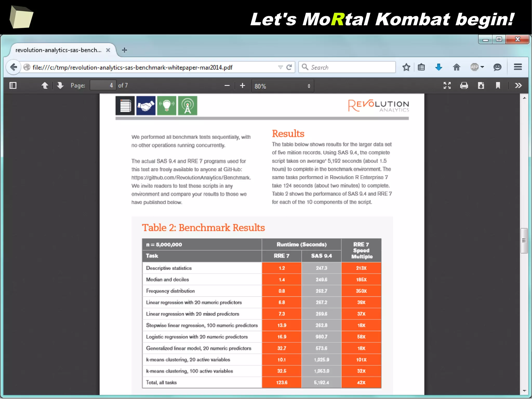
Task: Click the PDF current view bookmark icon
Action: (x=498, y=86)
